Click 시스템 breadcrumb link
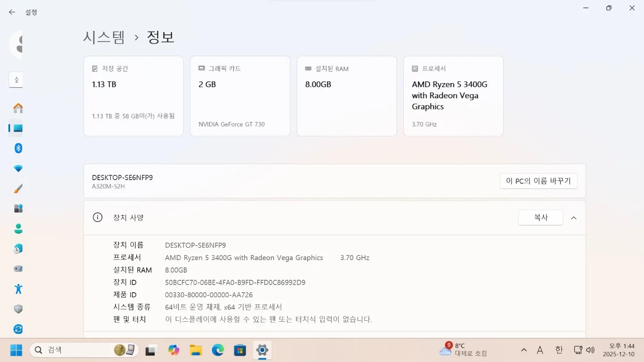This screenshot has width=644, height=362. click(x=104, y=37)
